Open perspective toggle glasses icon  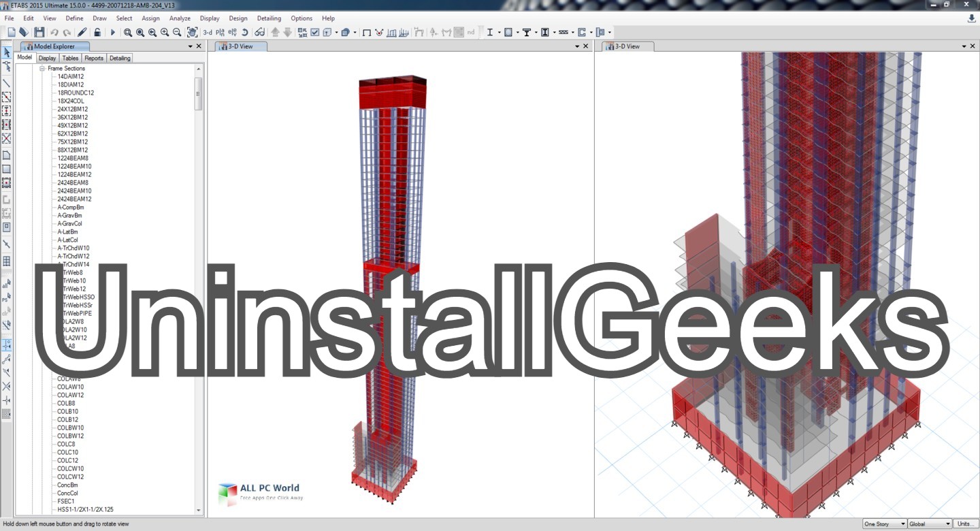point(259,32)
